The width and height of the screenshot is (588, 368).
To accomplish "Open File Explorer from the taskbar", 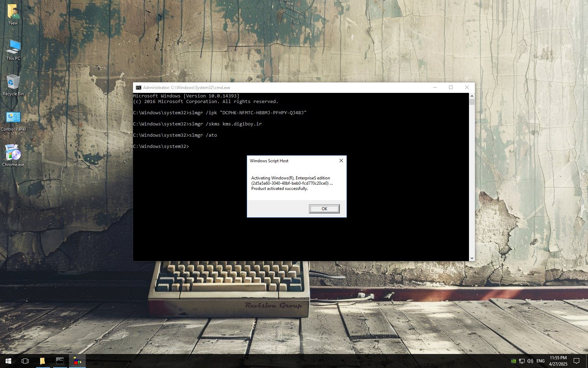I will coord(42,361).
